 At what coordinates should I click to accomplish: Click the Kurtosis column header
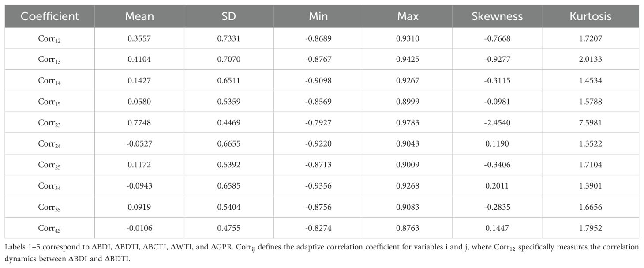pyautogui.click(x=590, y=16)
